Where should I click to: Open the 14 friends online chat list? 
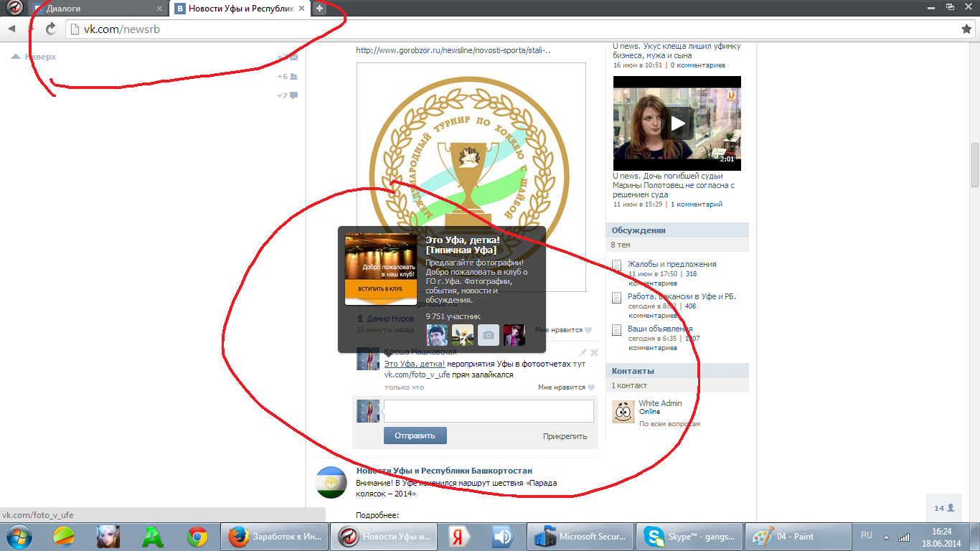[944, 508]
